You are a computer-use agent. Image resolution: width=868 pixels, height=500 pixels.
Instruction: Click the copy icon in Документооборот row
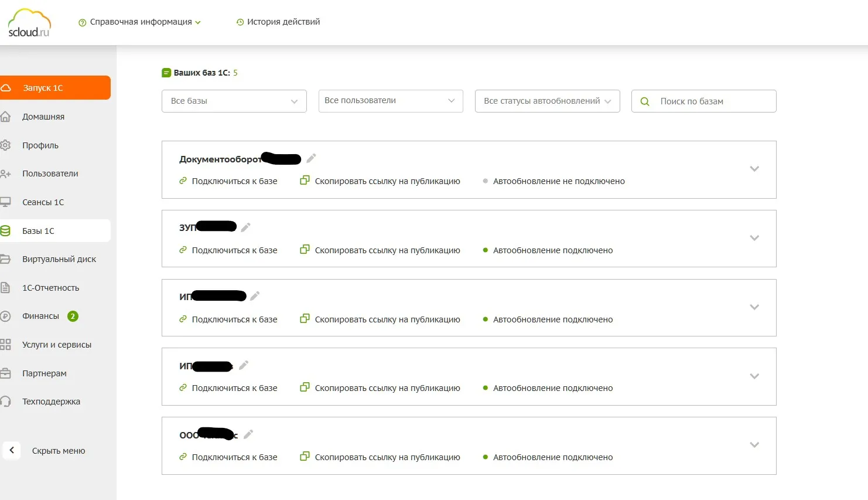point(305,181)
